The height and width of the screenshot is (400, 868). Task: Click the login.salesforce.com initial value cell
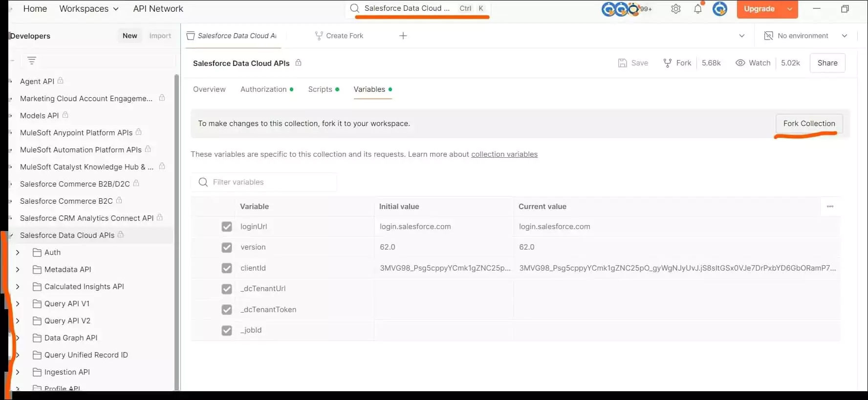[444, 227]
